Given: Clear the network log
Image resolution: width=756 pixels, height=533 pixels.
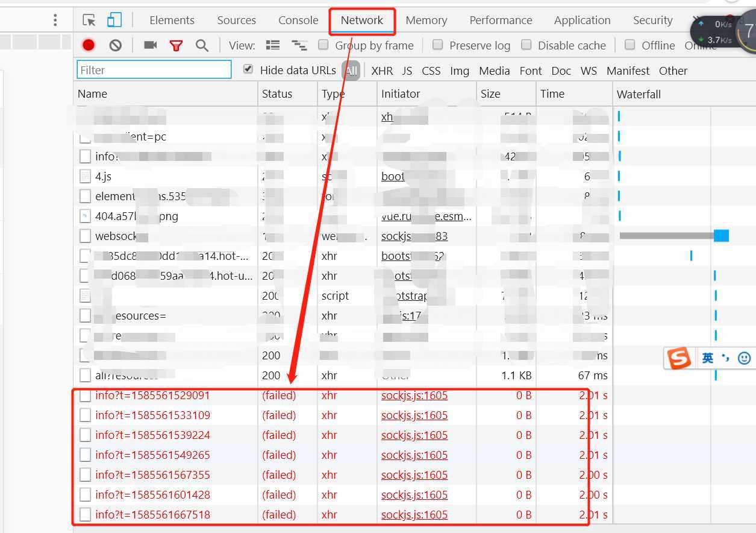Looking at the screenshot, I should pos(115,45).
